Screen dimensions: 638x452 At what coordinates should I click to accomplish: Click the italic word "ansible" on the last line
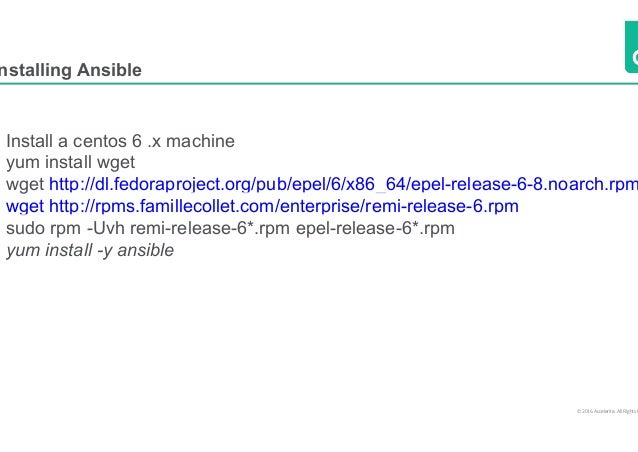coord(146,250)
